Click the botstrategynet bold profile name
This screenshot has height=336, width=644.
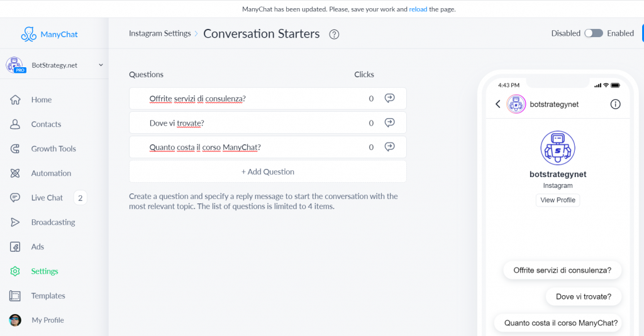pos(558,175)
